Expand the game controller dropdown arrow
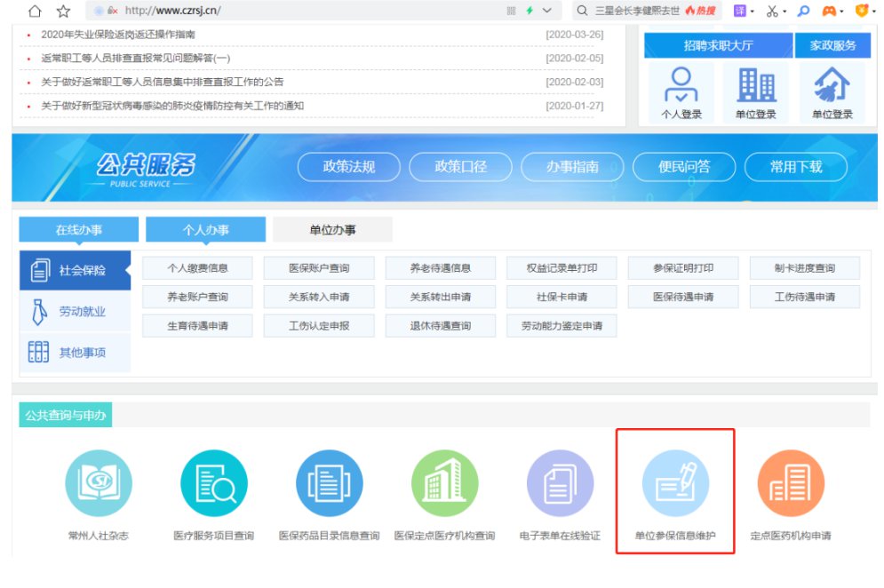884x588 pixels. coord(840,12)
